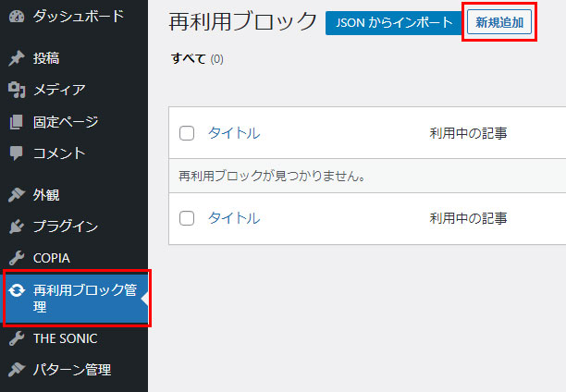This screenshot has width=566, height=392.
Task: Click the pages icon beside 固定ページ
Action: (x=17, y=122)
